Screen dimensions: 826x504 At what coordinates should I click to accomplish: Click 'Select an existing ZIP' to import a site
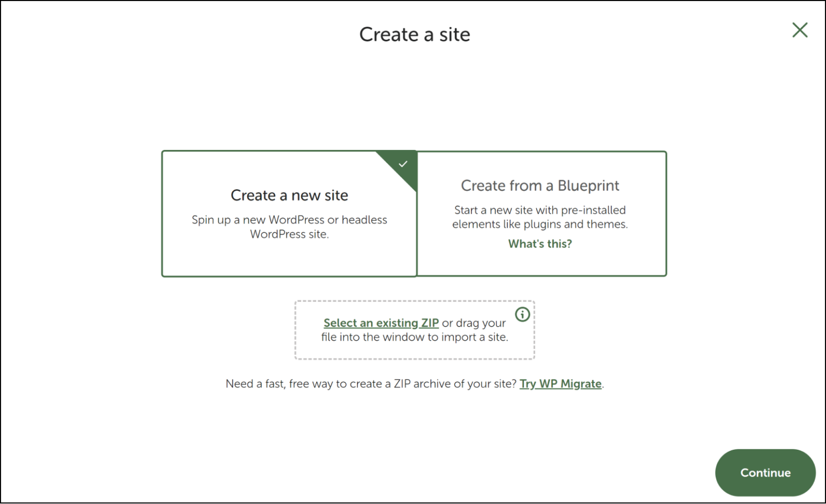pos(381,322)
